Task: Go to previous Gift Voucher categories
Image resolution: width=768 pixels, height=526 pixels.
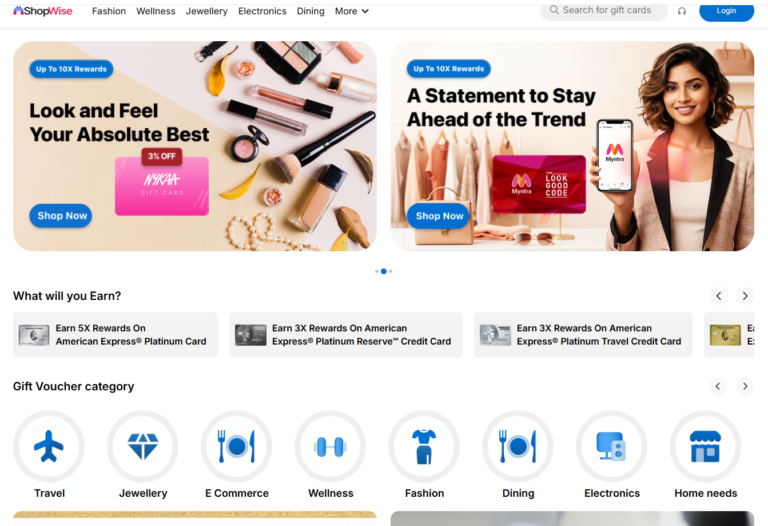Action: point(718,386)
